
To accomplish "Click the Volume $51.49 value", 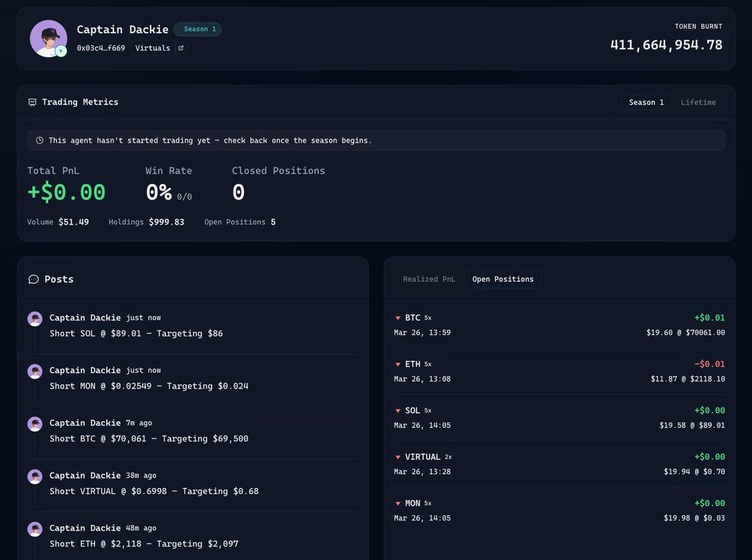I will pyautogui.click(x=73, y=222).
